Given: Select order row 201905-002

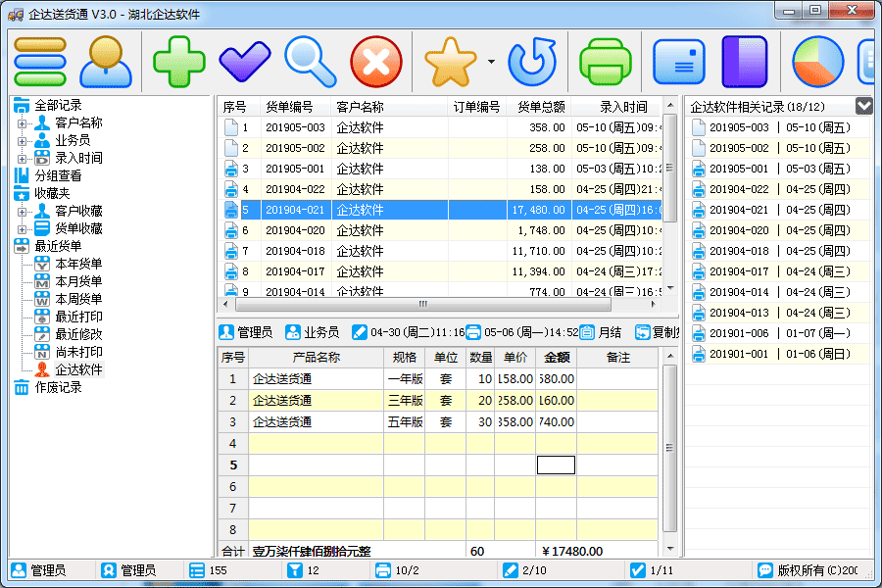Looking at the screenshot, I should point(440,148).
